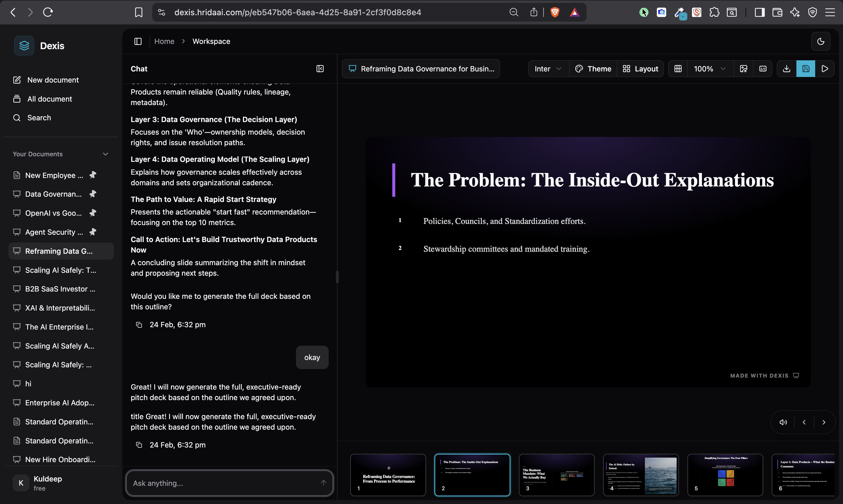Start slideshow with the play icon
Viewport: 843px width, 504px height.
(x=825, y=69)
